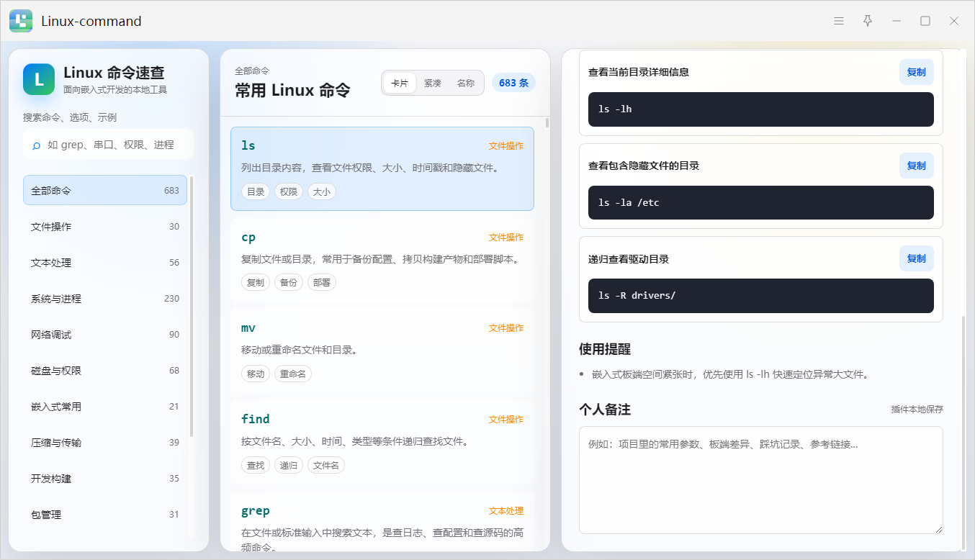The width and height of the screenshot is (975, 560).
Task: Open the 网络调试 category
Action: [x=105, y=335]
